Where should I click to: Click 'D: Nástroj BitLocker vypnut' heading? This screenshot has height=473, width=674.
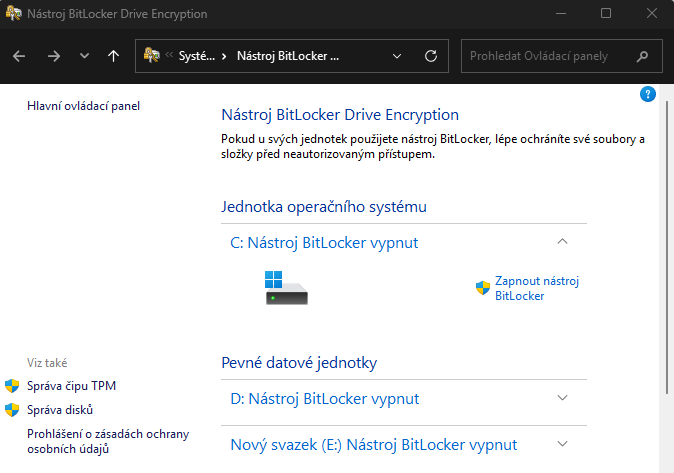click(x=325, y=399)
